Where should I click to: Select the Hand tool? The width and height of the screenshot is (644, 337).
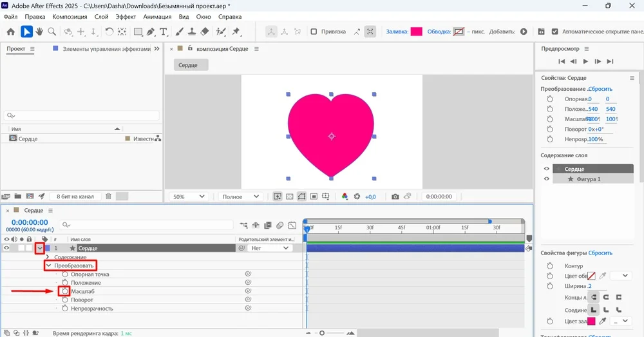point(39,32)
